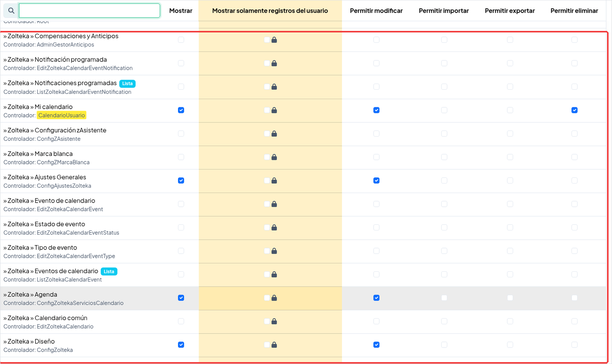
Task: Click 'Controlador: EditZoltekaCalendarEventStatus' text
Action: point(61,233)
